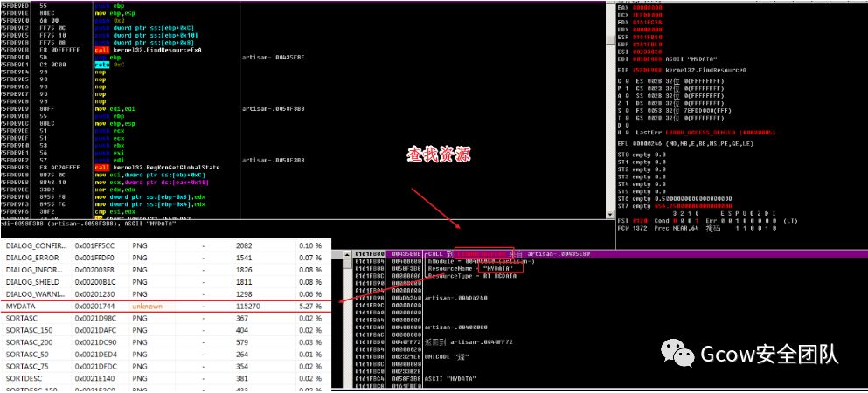Select the pop ebp instruction line
Screen dimensions: 868x393
108,57
